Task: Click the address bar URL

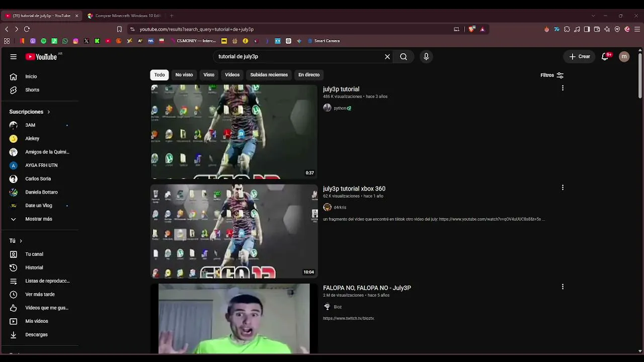Action: click(x=197, y=30)
